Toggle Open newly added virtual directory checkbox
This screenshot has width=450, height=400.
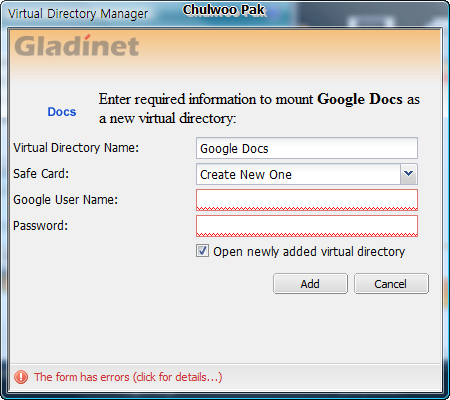click(202, 251)
